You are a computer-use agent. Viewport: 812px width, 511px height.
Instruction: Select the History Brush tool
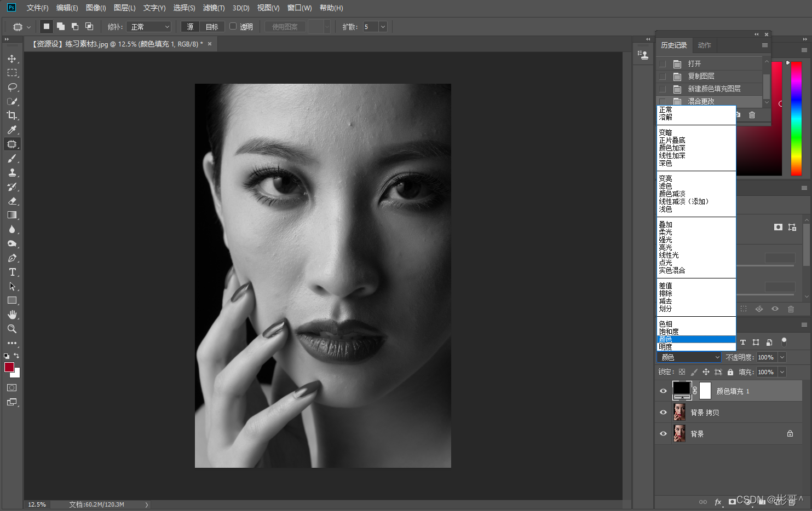[12, 187]
